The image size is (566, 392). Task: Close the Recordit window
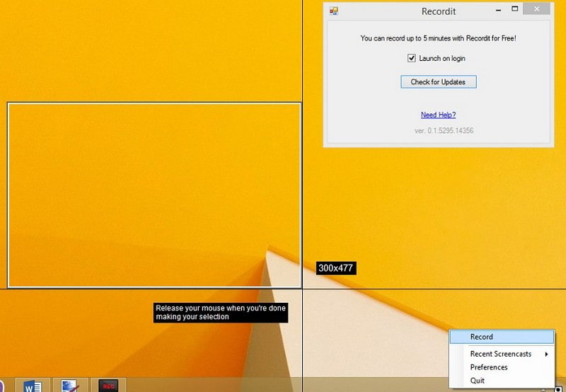coord(536,8)
